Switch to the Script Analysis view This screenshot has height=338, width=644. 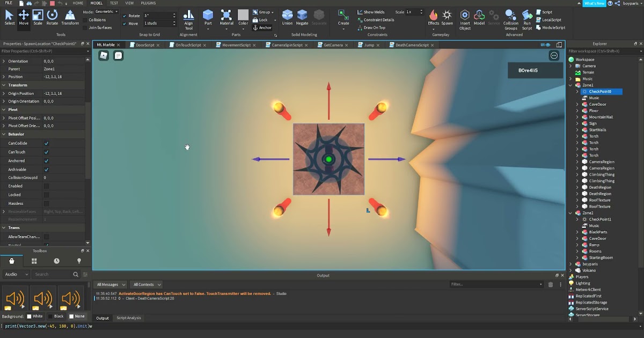click(x=128, y=318)
